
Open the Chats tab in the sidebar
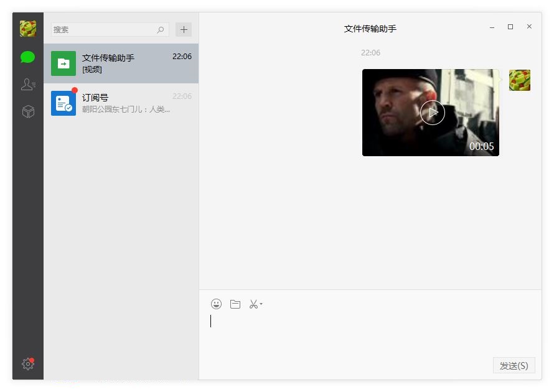tap(27, 57)
